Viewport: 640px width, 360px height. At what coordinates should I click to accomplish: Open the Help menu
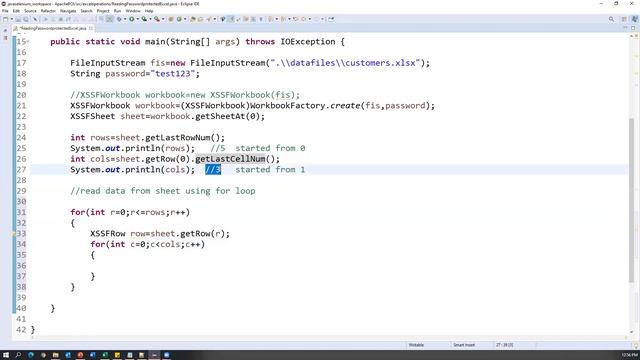click(149, 11)
